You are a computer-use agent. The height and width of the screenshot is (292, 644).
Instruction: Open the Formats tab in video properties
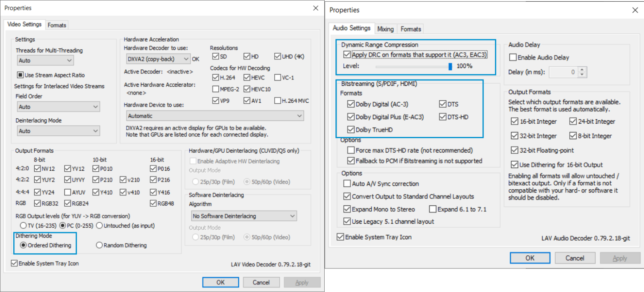point(57,25)
